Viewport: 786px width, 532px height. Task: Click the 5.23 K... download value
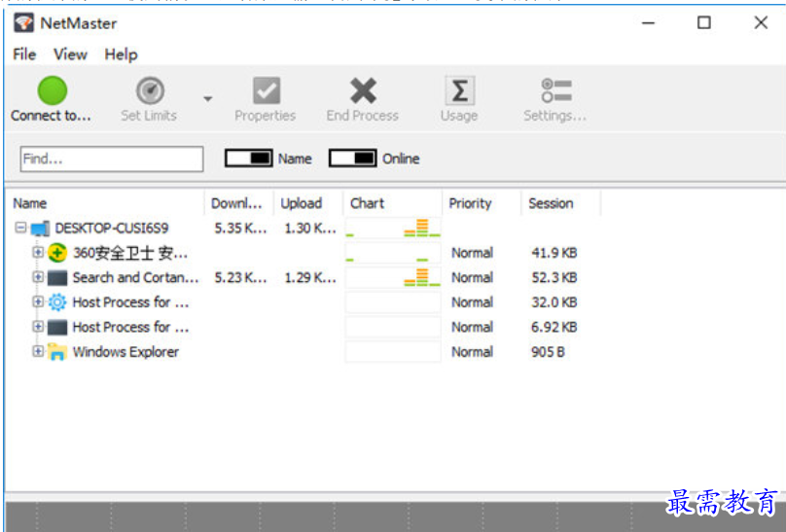click(240, 277)
